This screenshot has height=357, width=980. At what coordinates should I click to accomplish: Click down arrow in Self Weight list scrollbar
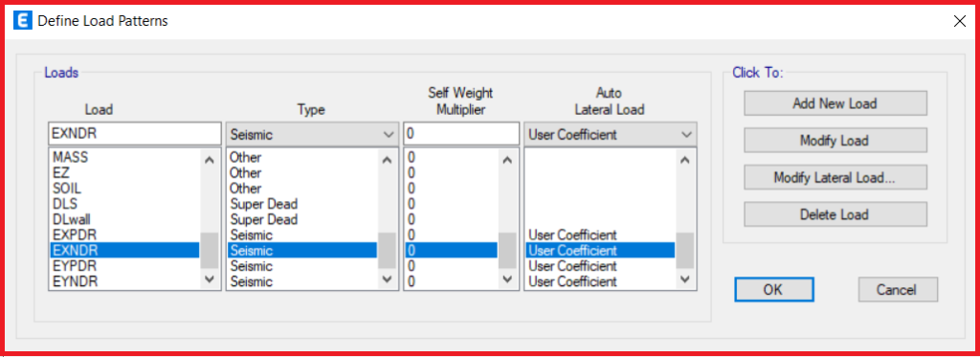tap(507, 279)
